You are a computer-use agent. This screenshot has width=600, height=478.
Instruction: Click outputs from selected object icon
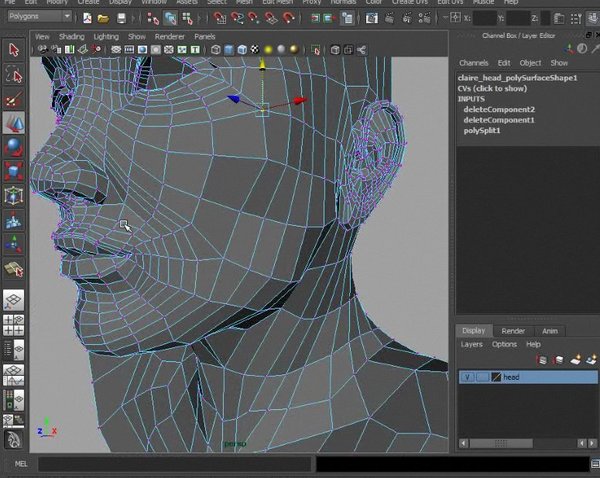329,18
